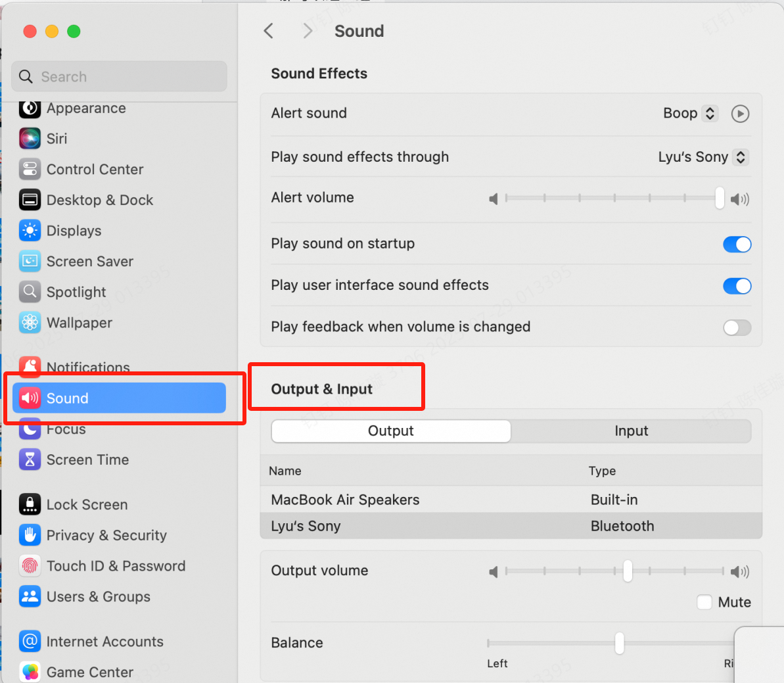Select the Users & Groups icon
This screenshot has width=784, height=683.
(30, 596)
